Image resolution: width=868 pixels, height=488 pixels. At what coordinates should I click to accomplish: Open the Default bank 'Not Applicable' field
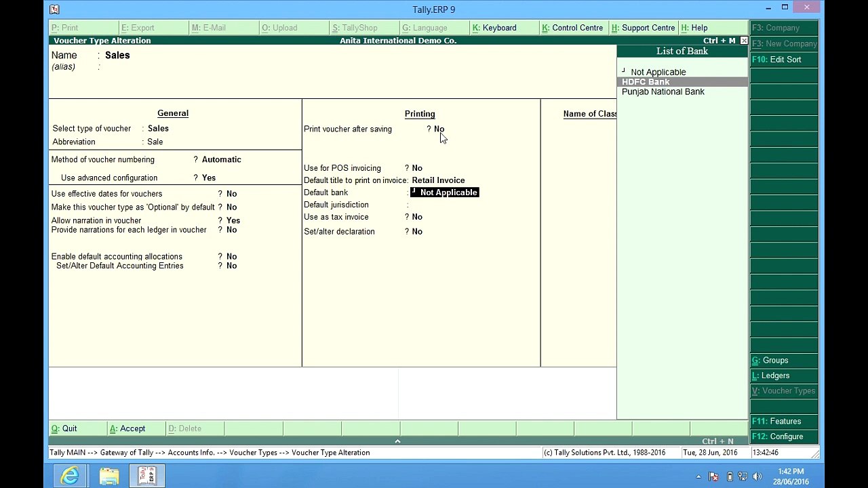pyautogui.click(x=444, y=192)
